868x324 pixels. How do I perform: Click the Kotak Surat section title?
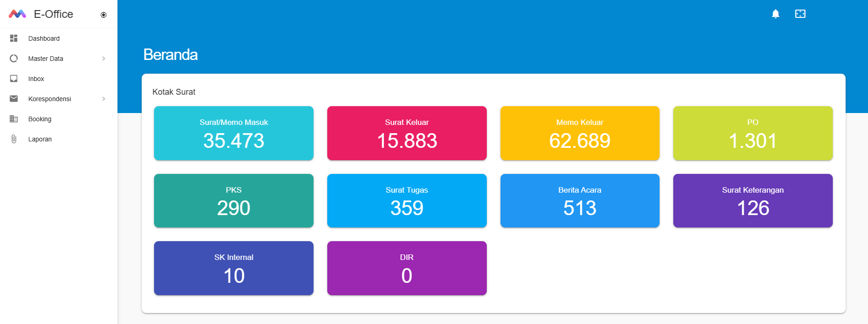pyautogui.click(x=174, y=92)
